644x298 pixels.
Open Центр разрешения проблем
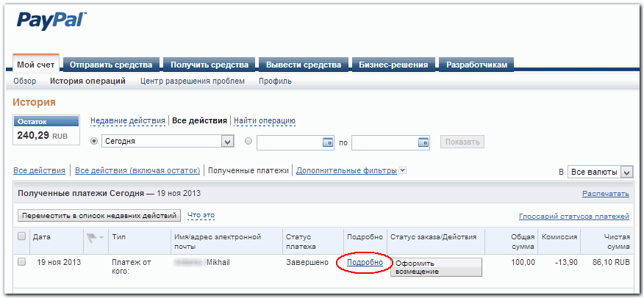[x=193, y=81]
